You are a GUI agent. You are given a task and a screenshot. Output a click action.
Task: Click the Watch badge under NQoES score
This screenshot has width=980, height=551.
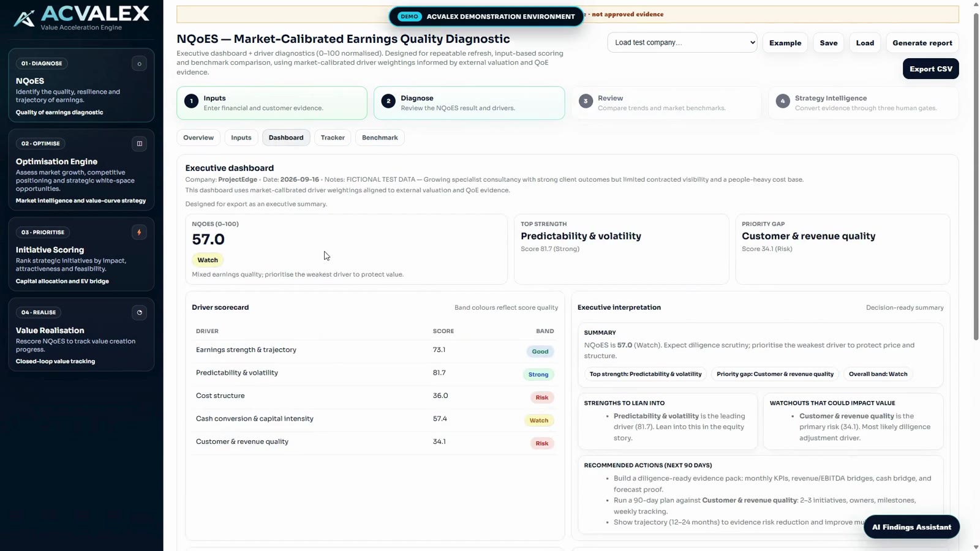pyautogui.click(x=208, y=260)
